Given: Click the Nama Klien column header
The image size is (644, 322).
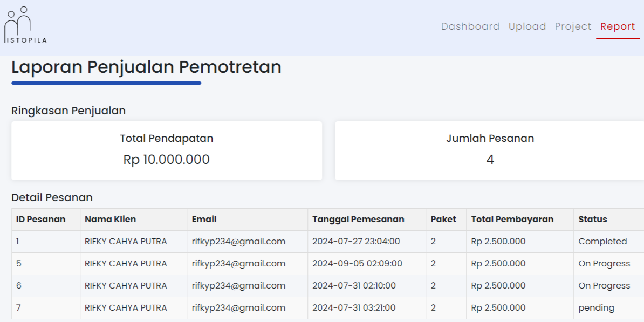Looking at the screenshot, I should click(111, 220).
